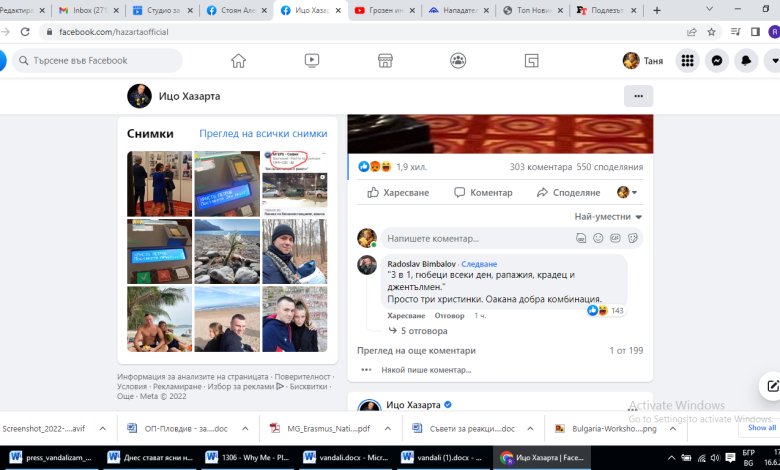The width and height of the screenshot is (780, 470).
Task: Click the Search Facebook field
Action: [98, 61]
